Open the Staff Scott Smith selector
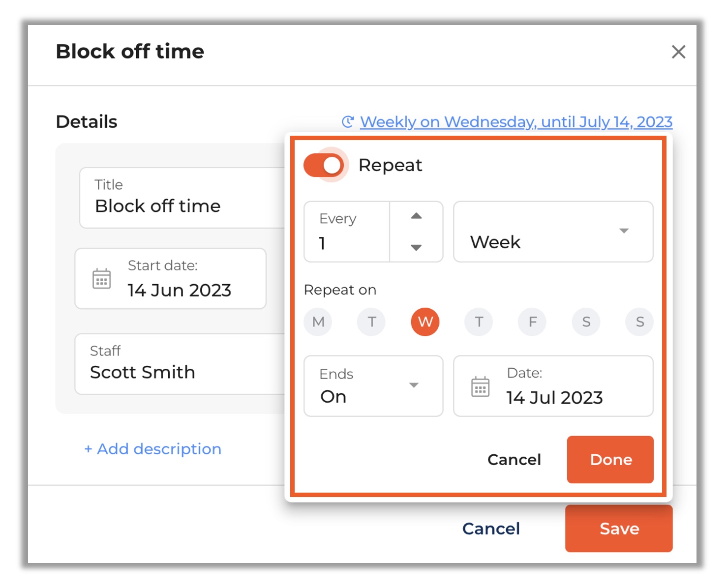The image size is (727, 588). click(181, 364)
